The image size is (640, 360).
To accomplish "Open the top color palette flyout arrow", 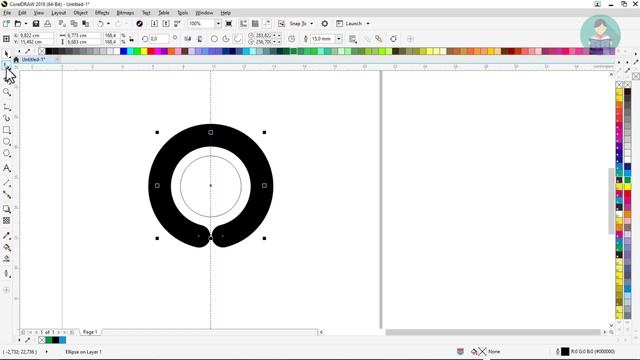I will (x=19, y=51).
